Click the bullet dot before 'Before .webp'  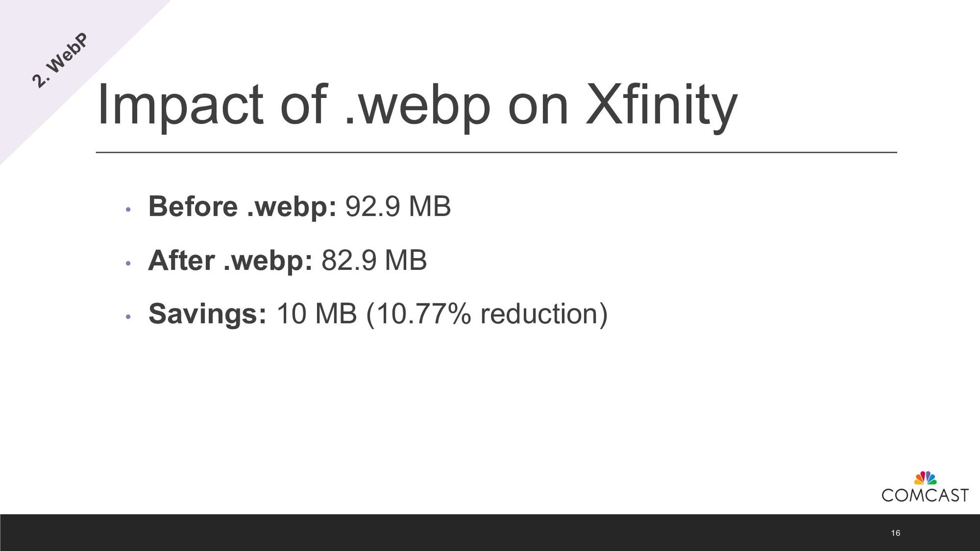tap(129, 209)
